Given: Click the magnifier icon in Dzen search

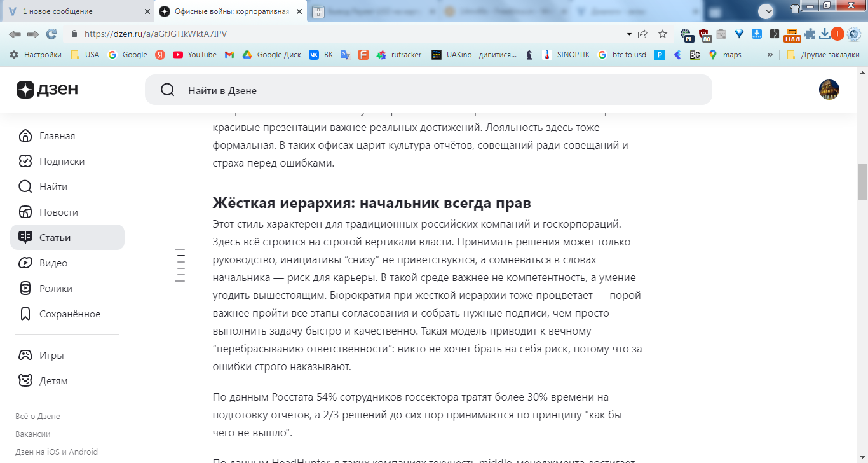Looking at the screenshot, I should click(168, 90).
